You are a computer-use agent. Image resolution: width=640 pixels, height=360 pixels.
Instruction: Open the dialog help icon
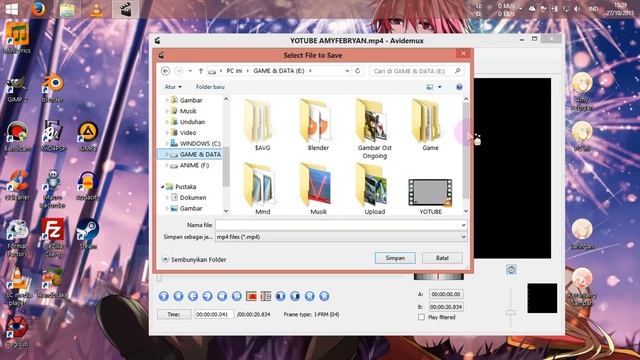[459, 87]
